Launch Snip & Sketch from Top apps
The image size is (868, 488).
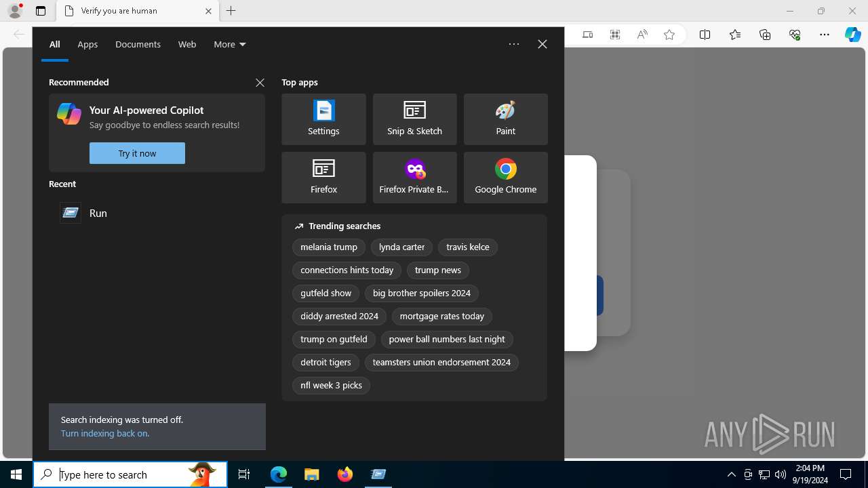pos(414,119)
